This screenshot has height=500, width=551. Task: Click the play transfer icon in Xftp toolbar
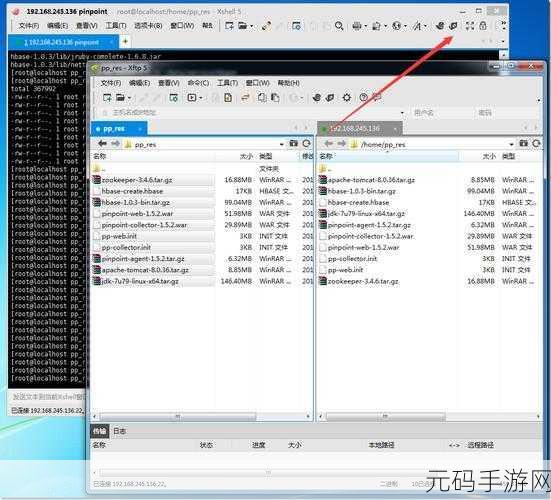coord(192,97)
